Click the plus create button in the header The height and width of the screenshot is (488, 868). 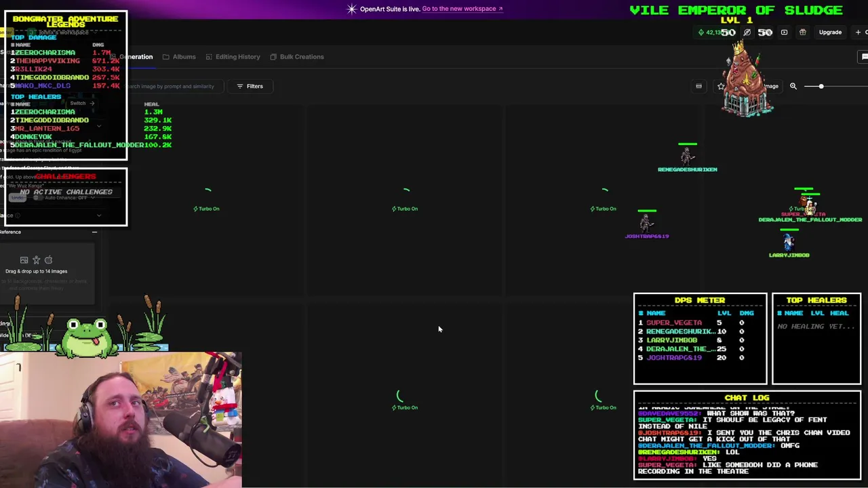[x=858, y=32]
